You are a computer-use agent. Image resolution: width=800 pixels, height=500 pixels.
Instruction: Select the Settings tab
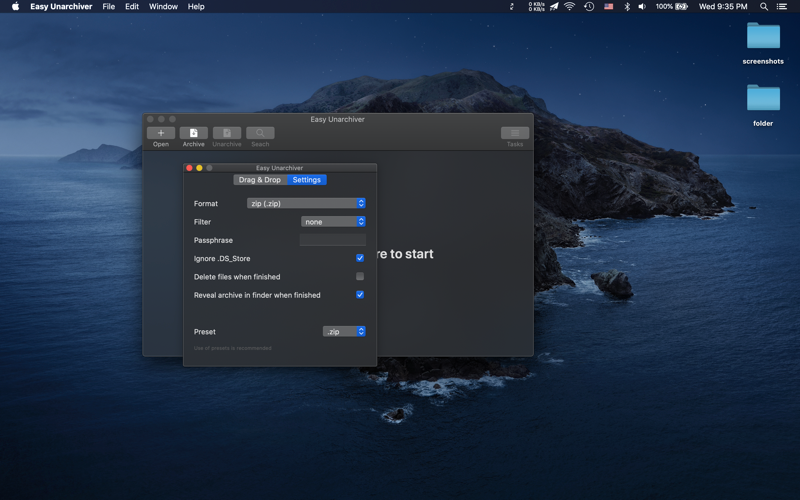pos(307,180)
